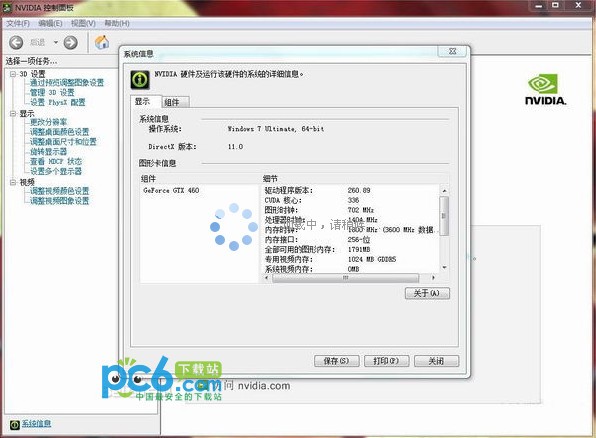The width and height of the screenshot is (596, 438).
Task: Open 调整视频图像设置
Action: pos(59,201)
